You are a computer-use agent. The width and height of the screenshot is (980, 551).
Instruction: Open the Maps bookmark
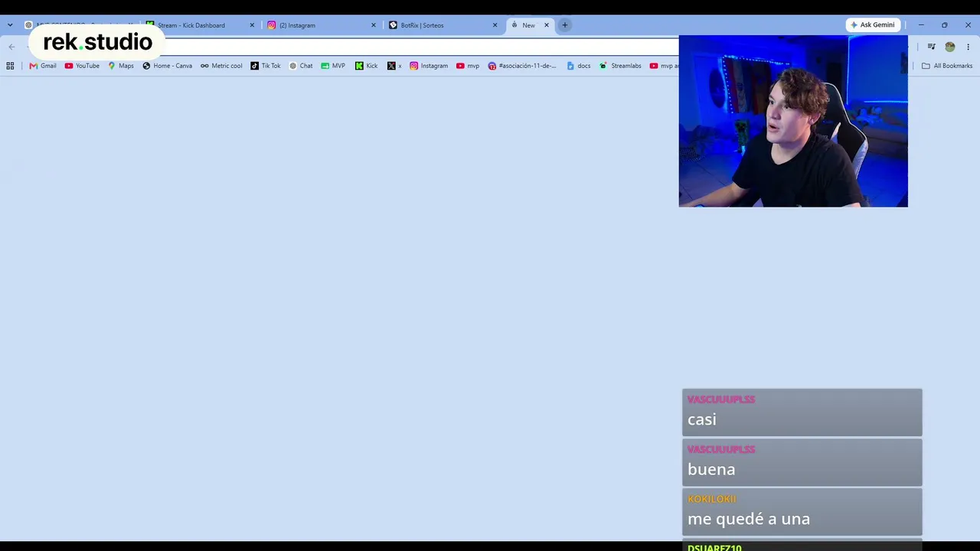(120, 66)
